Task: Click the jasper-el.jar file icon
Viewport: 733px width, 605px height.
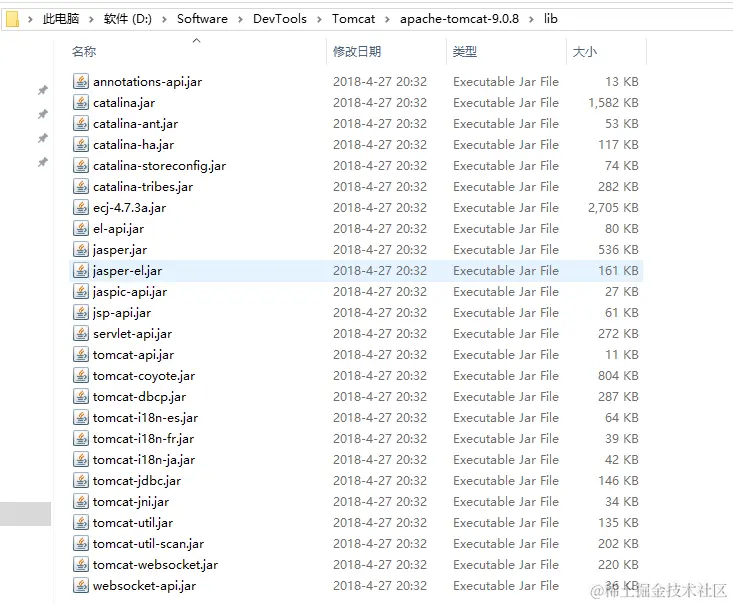Action: (81, 271)
